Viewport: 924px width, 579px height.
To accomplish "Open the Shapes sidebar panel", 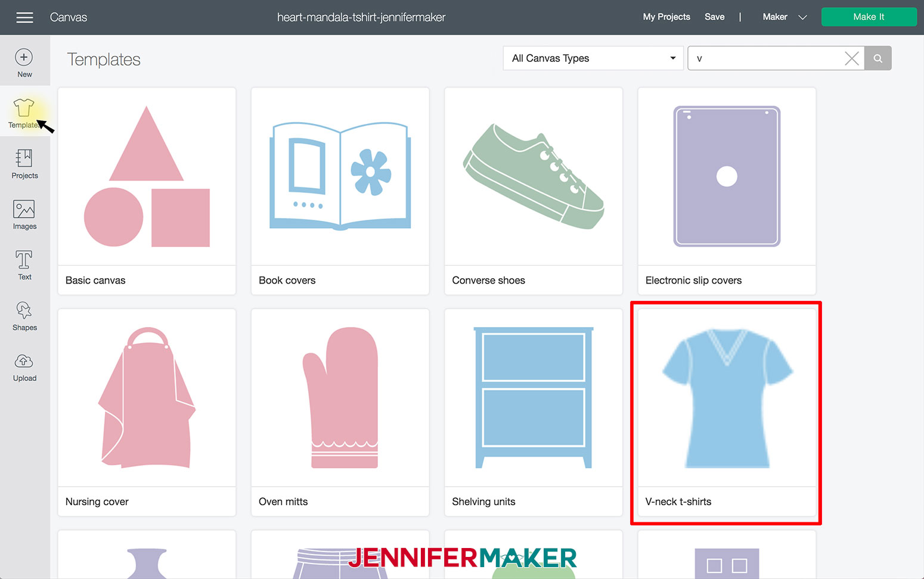I will tap(24, 316).
